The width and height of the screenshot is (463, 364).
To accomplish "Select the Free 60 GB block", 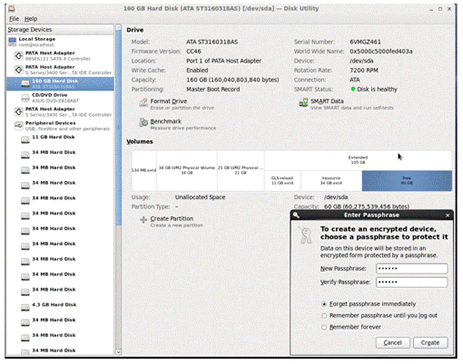I will pyautogui.click(x=407, y=181).
